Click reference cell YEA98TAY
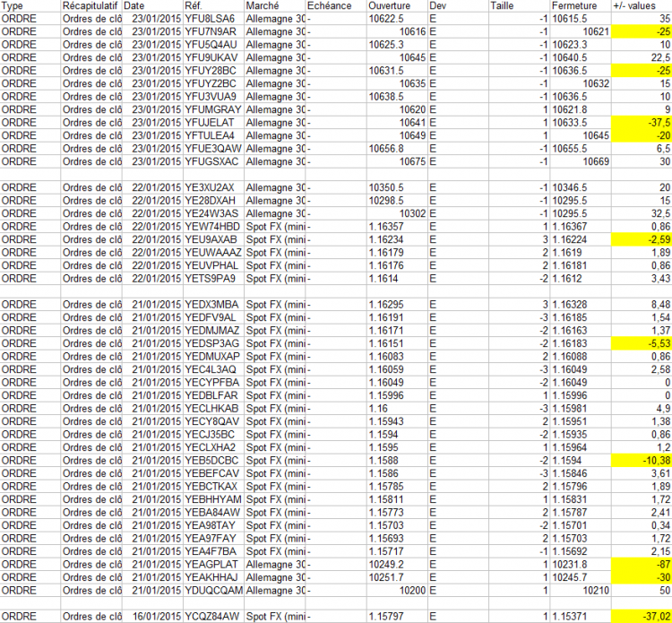This screenshot has width=672, height=623. pyautogui.click(x=214, y=525)
